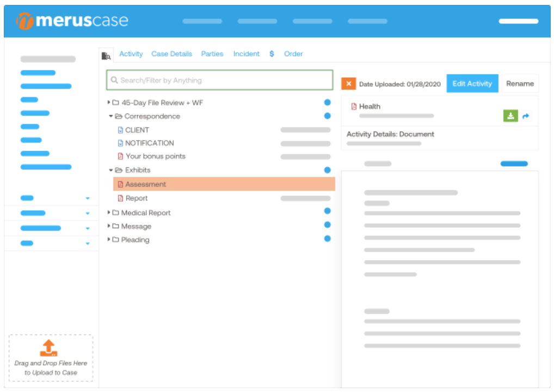Expand the Medical Report folder
Viewport: 554px width, 392px height.
click(x=108, y=212)
